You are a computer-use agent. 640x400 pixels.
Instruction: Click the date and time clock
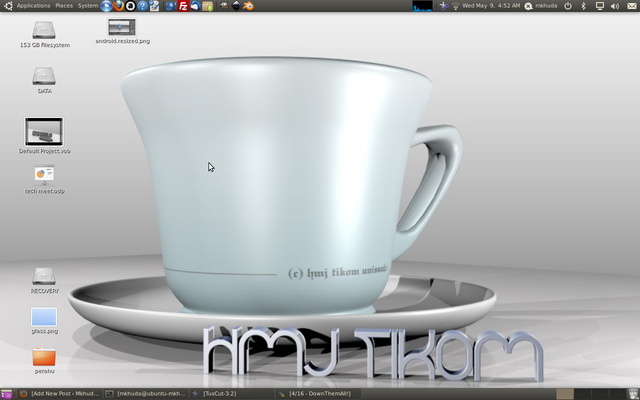(x=491, y=6)
